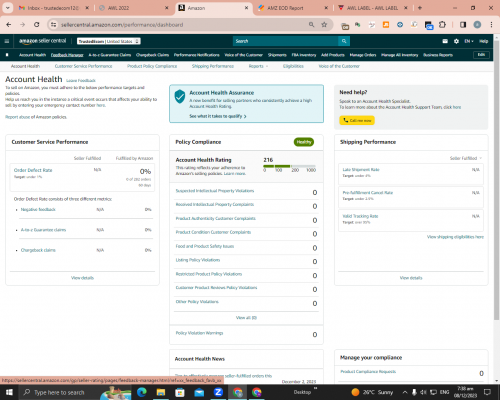Switch to the AMZ EOD Report tab
Viewport: 500px width, 400px height.
pyautogui.click(x=293, y=8)
